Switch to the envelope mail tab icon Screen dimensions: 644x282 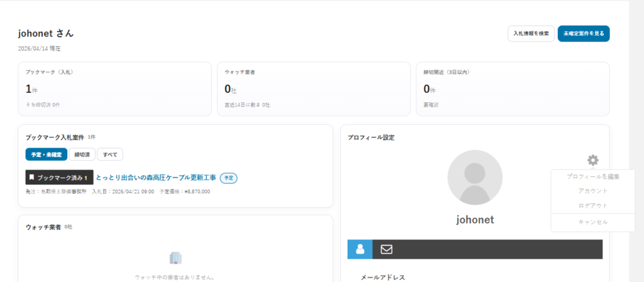point(386,249)
